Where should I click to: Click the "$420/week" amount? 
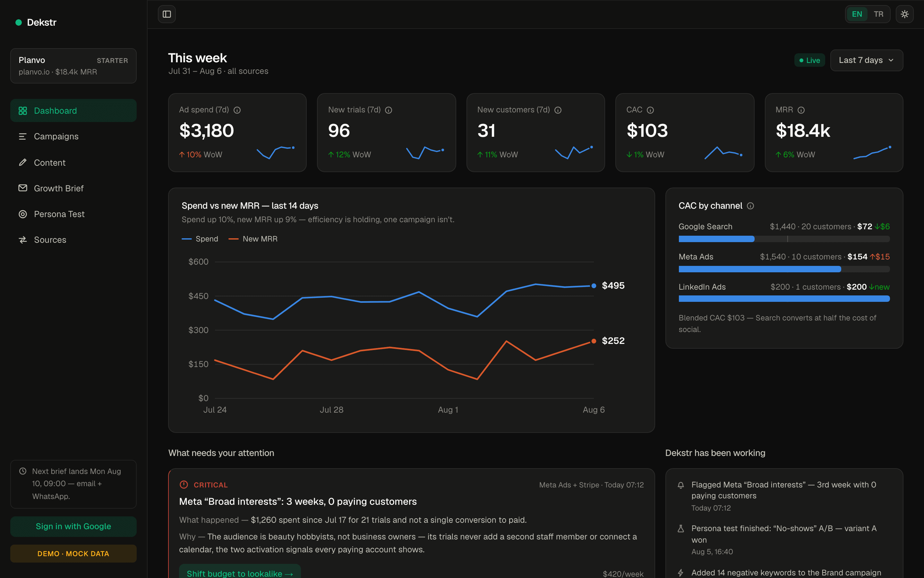click(623, 574)
